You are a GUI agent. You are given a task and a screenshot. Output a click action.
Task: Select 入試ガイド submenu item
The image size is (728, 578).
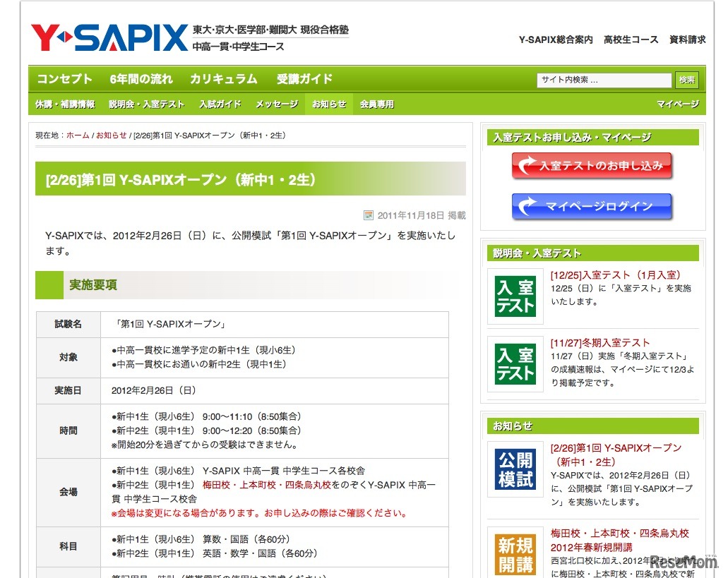[x=220, y=104]
